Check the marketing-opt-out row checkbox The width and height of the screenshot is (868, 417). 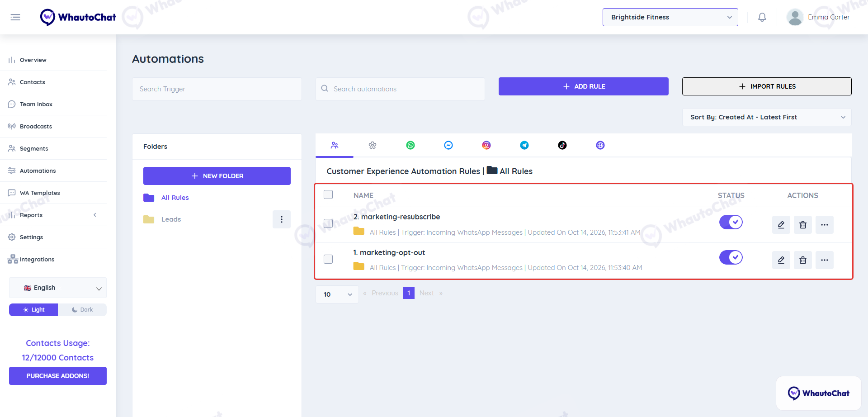(x=328, y=259)
